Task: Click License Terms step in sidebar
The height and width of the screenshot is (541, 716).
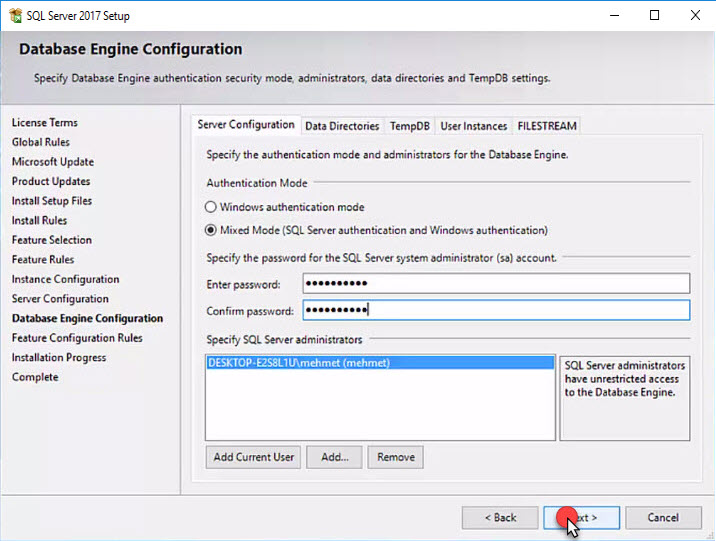Action: (45, 123)
